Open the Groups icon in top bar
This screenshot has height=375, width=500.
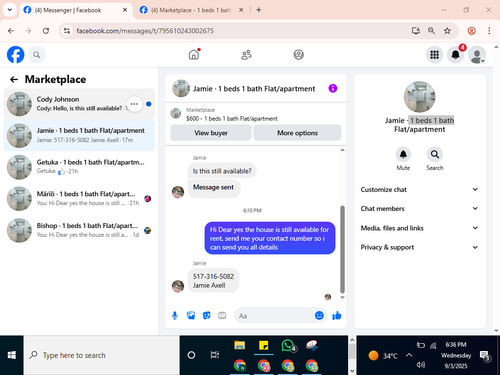pyautogui.click(x=299, y=55)
